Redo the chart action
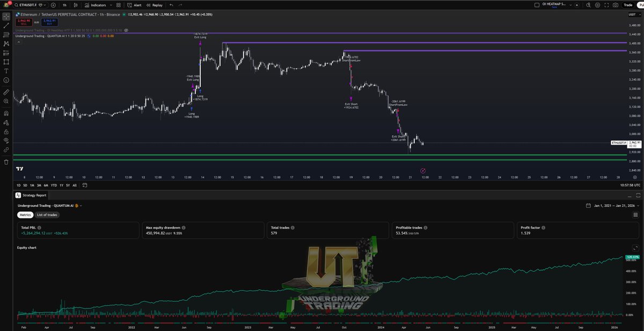Screen dimensions: 644x331 (180, 5)
